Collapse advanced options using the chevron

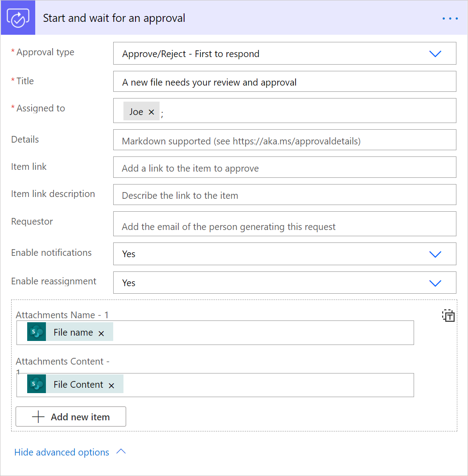121,452
